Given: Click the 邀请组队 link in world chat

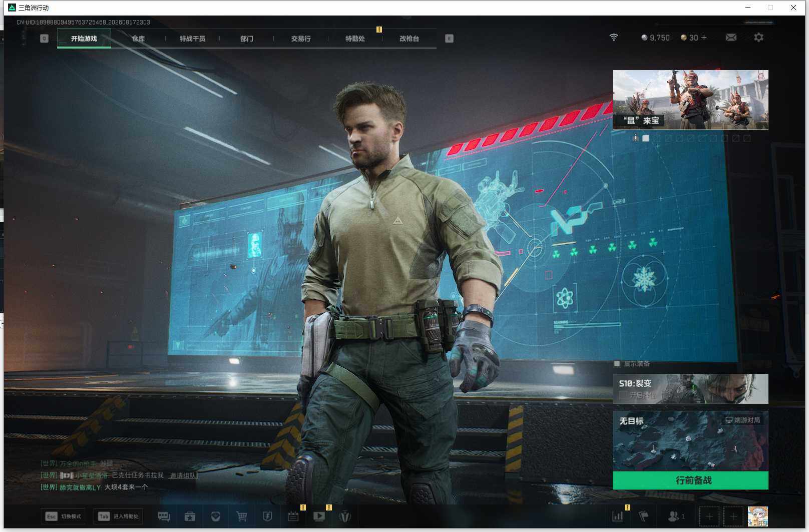Looking at the screenshot, I should [183, 475].
